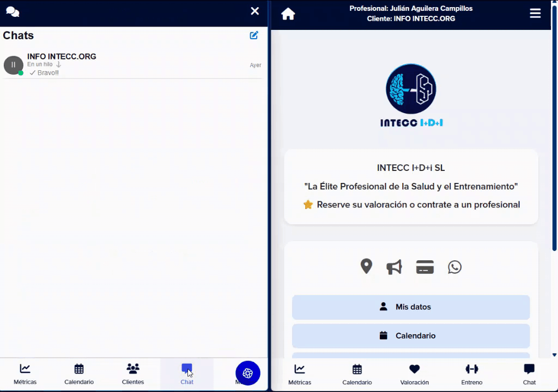This screenshot has height=392, width=558.
Task: Click the "Profesional: Julián Aguilera Campillos" header text
Action: pos(411,9)
